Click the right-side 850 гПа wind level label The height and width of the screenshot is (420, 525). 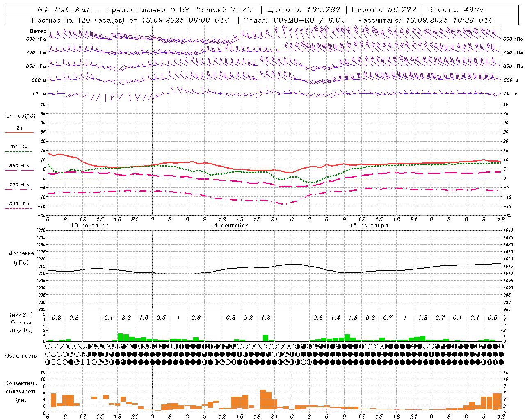coord(513,66)
